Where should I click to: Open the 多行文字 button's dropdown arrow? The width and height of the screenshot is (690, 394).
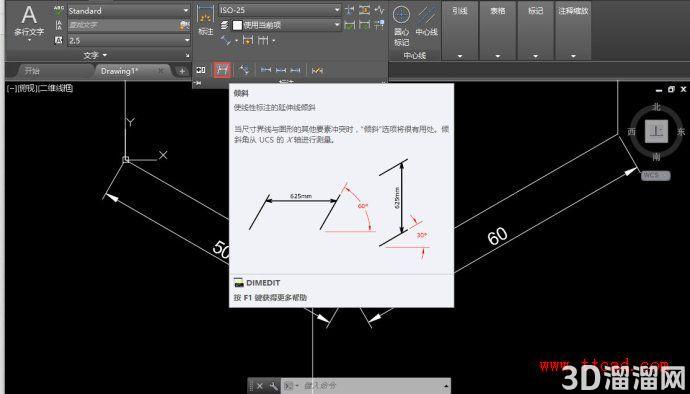pyautogui.click(x=29, y=41)
